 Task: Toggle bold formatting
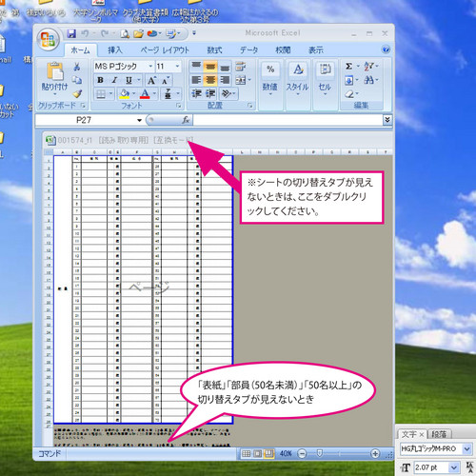click(100, 80)
